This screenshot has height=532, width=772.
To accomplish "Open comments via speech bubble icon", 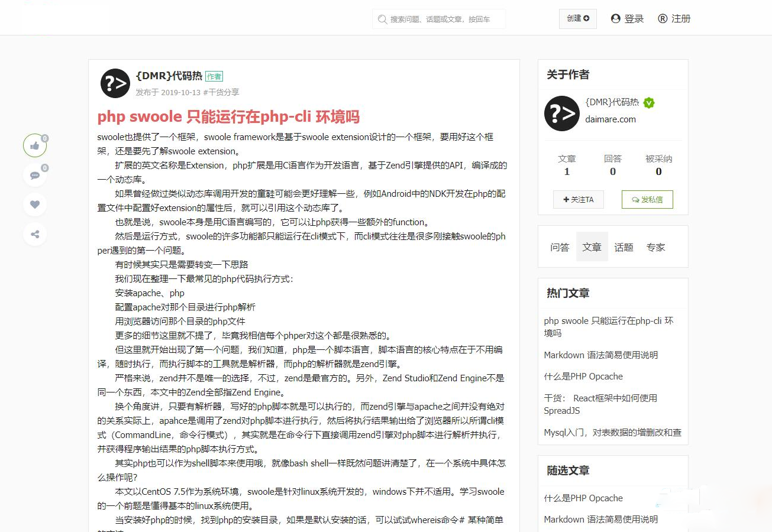I will pyautogui.click(x=35, y=175).
